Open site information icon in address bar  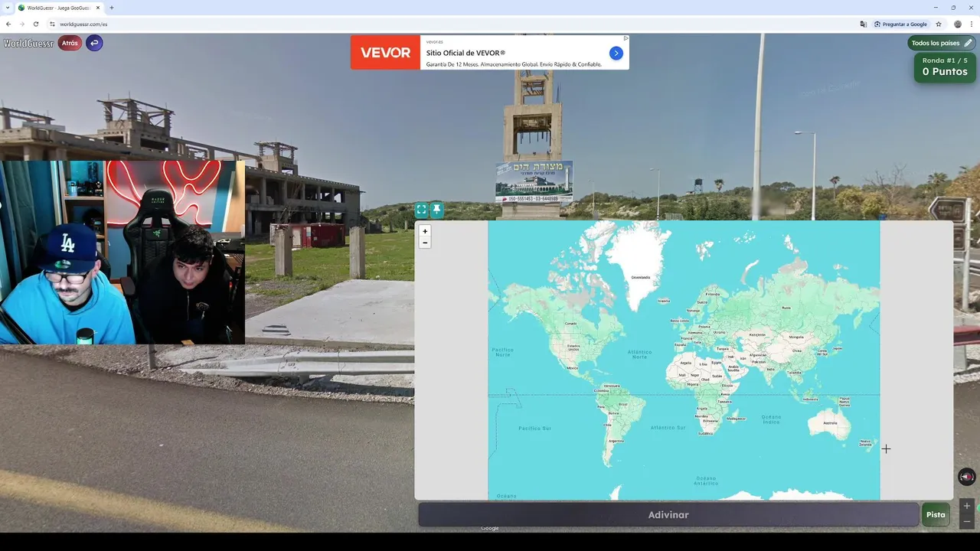click(52, 24)
